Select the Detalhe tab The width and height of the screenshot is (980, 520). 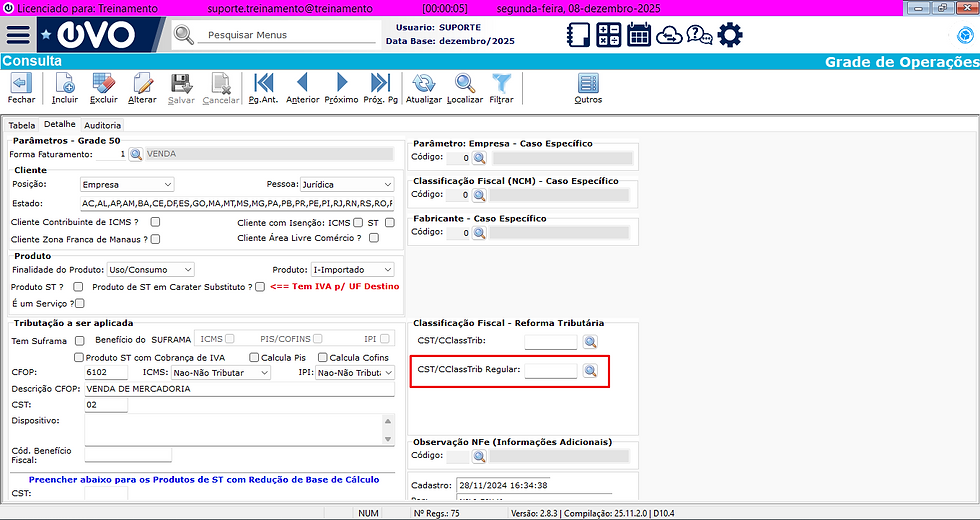tap(59, 124)
